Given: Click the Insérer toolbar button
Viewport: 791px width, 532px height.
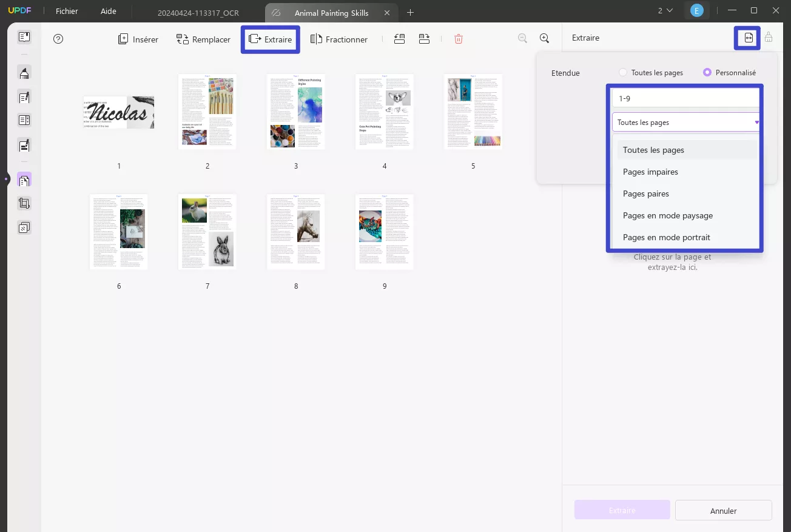Looking at the screenshot, I should click(x=138, y=39).
